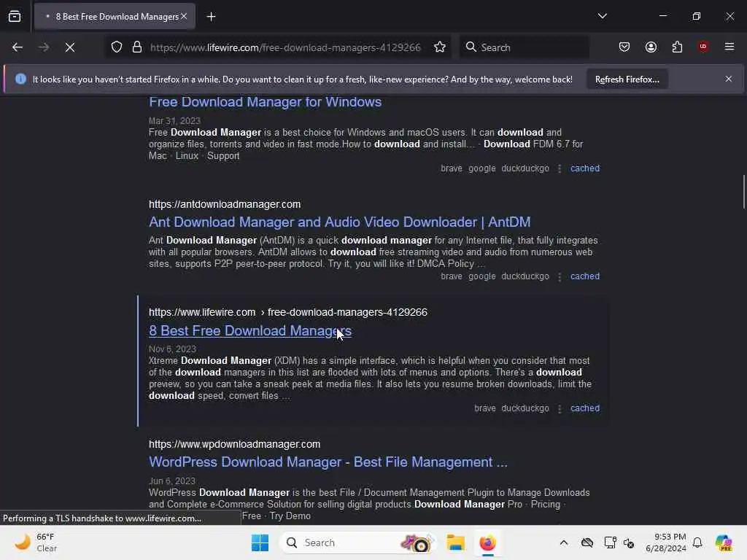Open Firefox View tab list icon
Image resolution: width=747 pixels, height=560 pixels.
pyautogui.click(x=15, y=17)
